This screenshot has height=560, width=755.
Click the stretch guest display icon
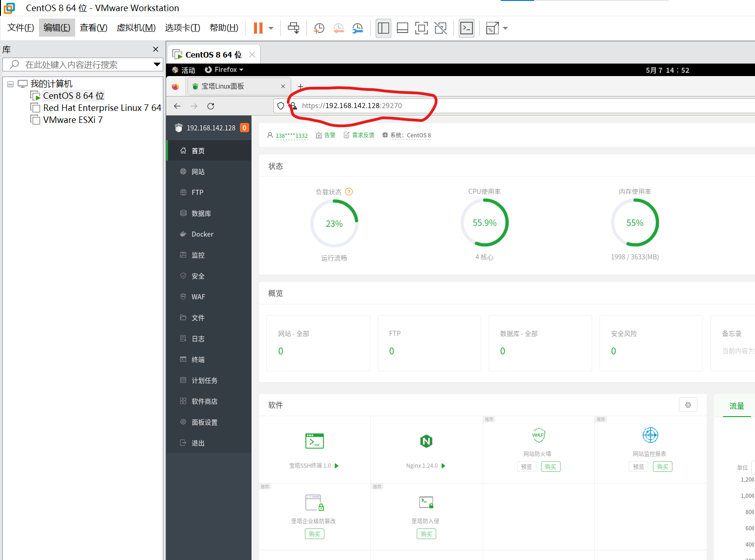coord(492,28)
